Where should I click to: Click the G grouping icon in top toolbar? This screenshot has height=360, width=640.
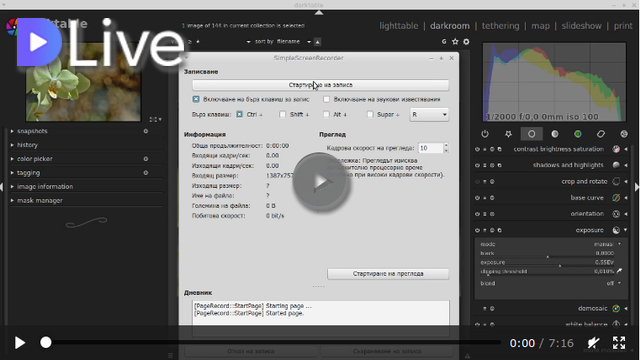pyautogui.click(x=444, y=42)
